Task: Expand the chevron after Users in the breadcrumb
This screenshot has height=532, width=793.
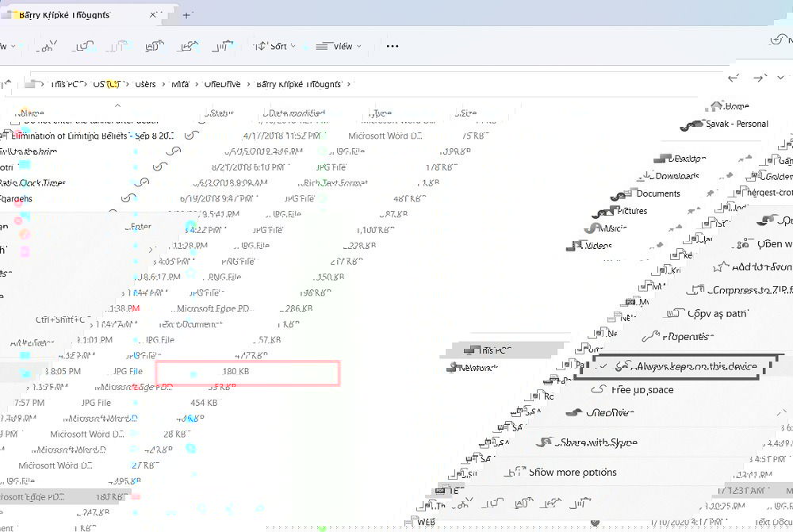Action: click(x=164, y=84)
